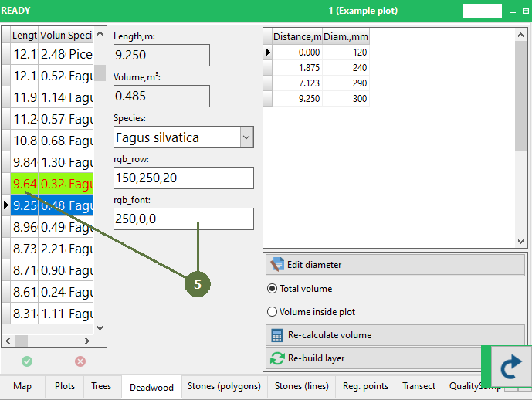Switch to the Map tab
The width and height of the screenshot is (532, 400).
click(22, 386)
